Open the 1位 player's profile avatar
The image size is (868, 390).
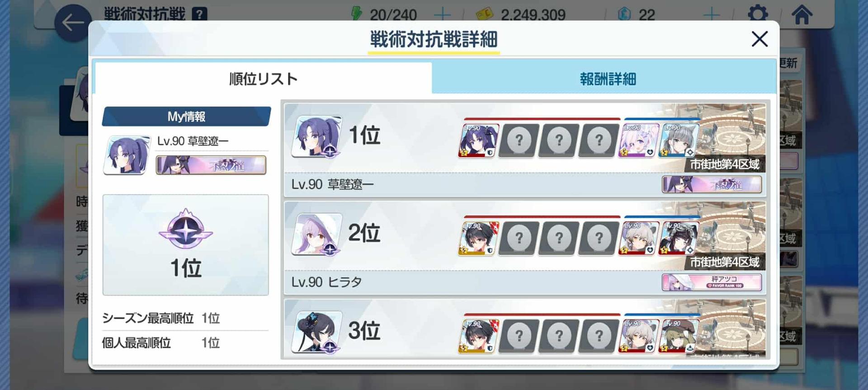point(316,136)
